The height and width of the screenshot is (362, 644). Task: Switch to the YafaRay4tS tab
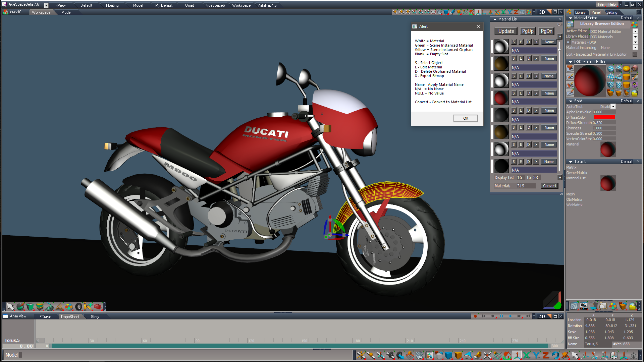267,5
